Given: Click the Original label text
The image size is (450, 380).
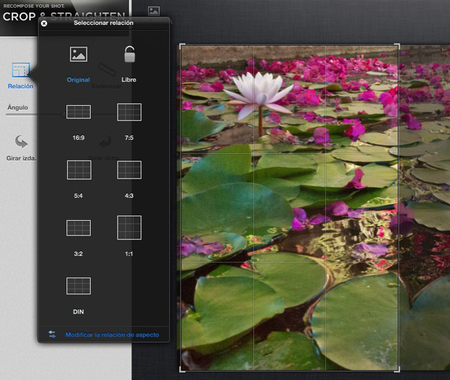Looking at the screenshot, I should tap(78, 80).
